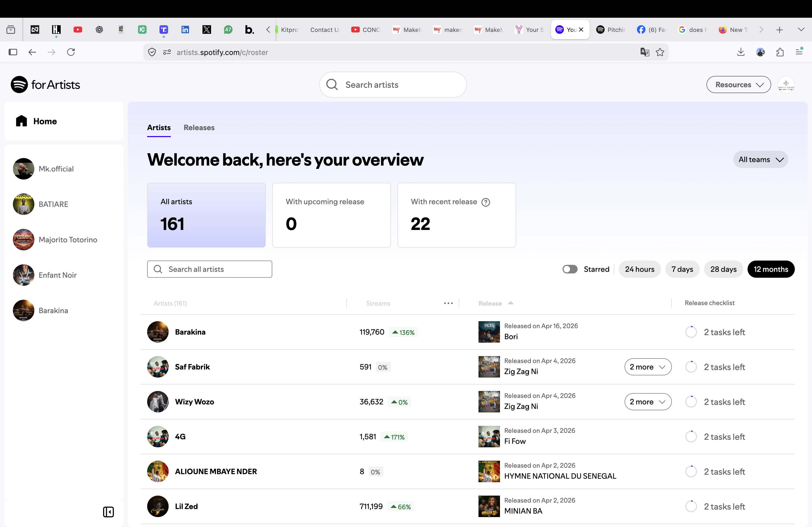Toggle the browser sidebar button

click(13, 52)
